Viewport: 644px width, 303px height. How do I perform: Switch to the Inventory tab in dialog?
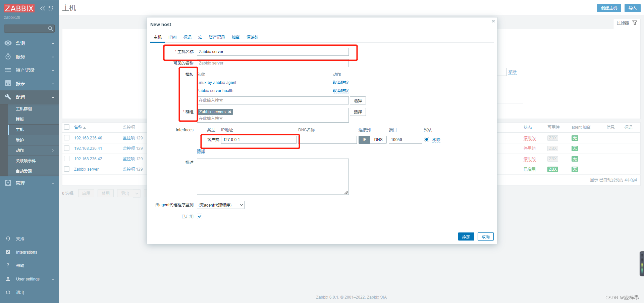(217, 37)
